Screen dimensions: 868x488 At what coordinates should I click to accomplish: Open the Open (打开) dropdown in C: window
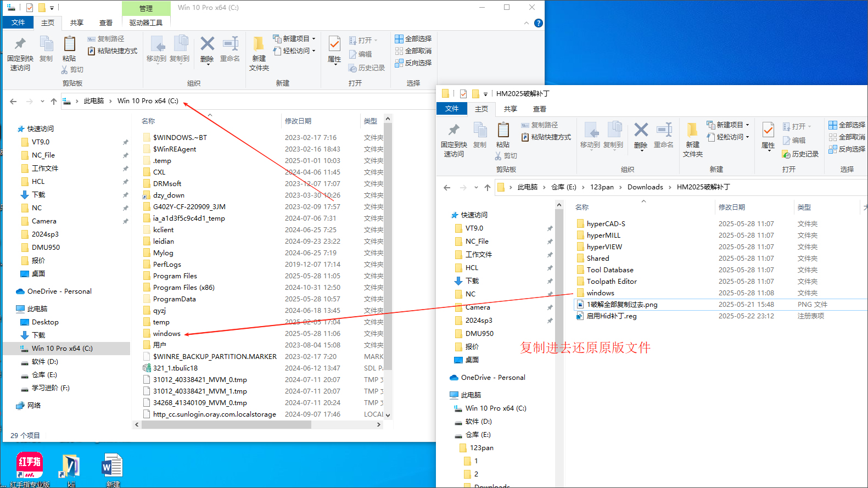[363, 41]
